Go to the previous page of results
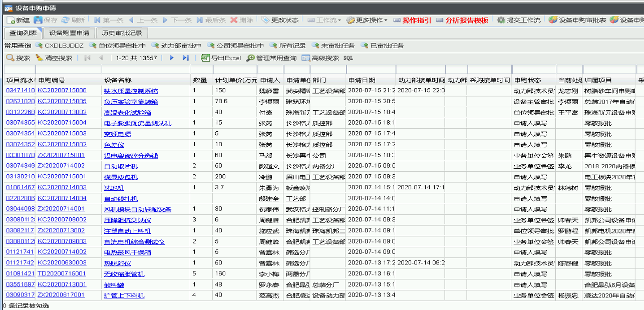Viewport: 644px width, 310px height. (x=102, y=58)
